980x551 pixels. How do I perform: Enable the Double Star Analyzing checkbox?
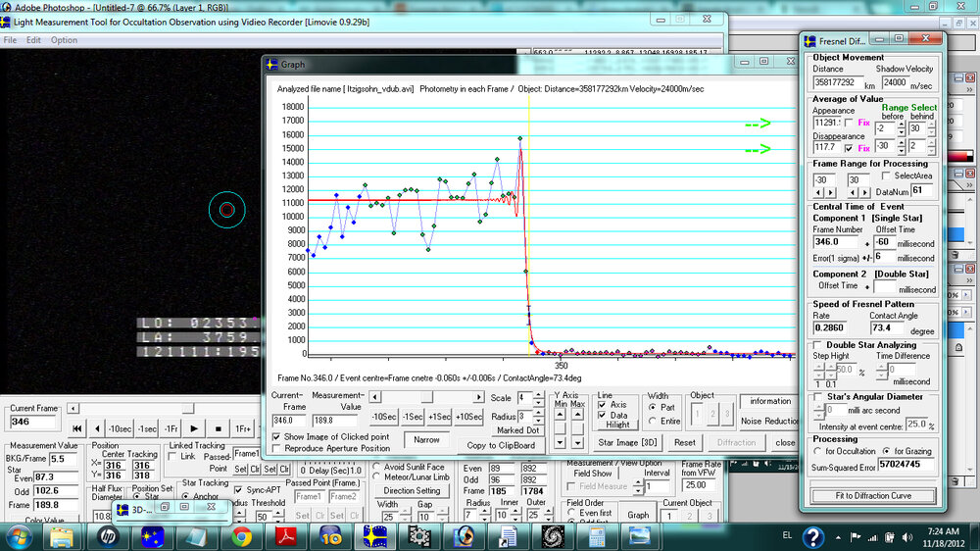pos(818,345)
